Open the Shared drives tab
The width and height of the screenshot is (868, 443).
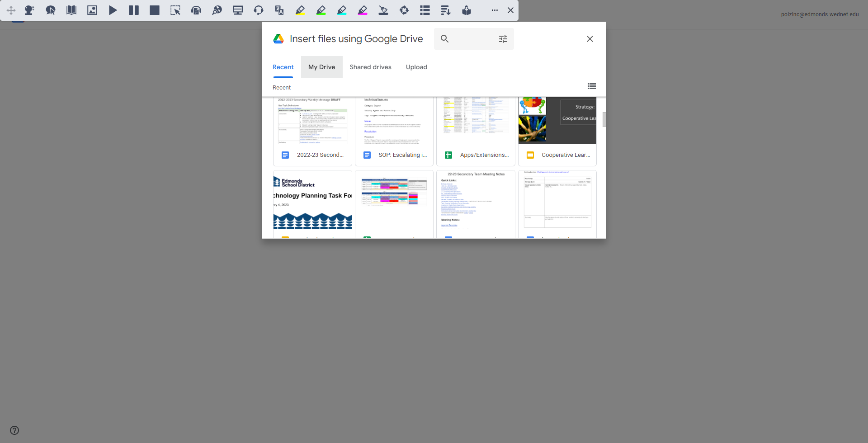tap(371, 67)
